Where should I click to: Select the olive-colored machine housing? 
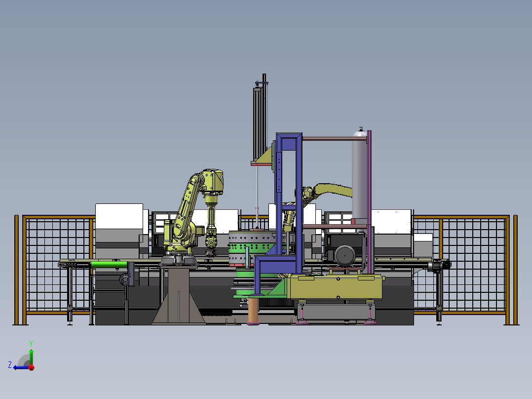click(336, 287)
